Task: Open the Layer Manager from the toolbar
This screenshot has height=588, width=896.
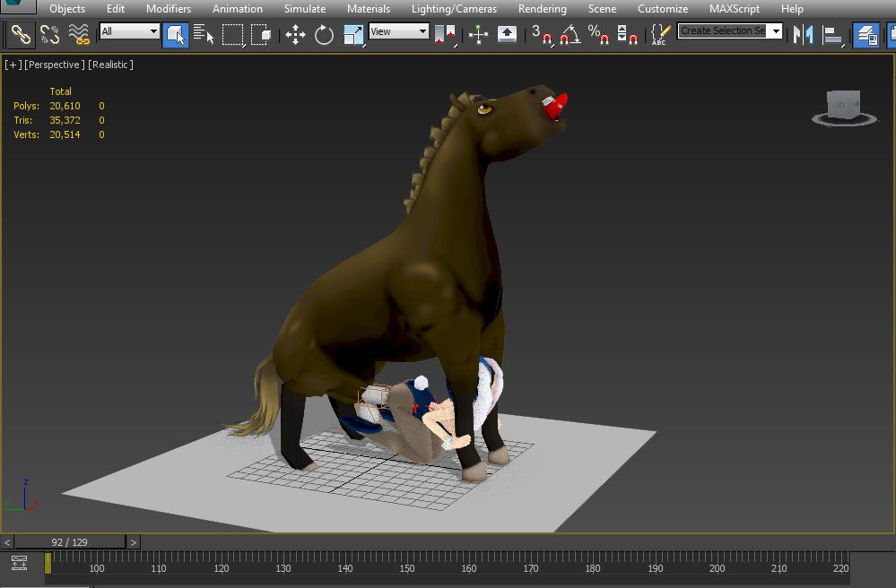Action: coord(866,35)
